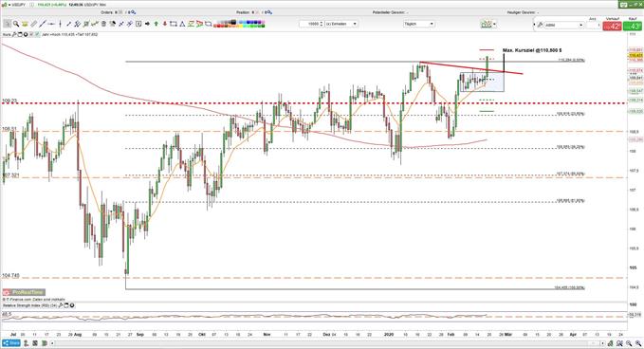This screenshot has height=349, width=644.
Task: Click the Max. Kursziel @110,800 $ annotation
Action: (x=532, y=50)
